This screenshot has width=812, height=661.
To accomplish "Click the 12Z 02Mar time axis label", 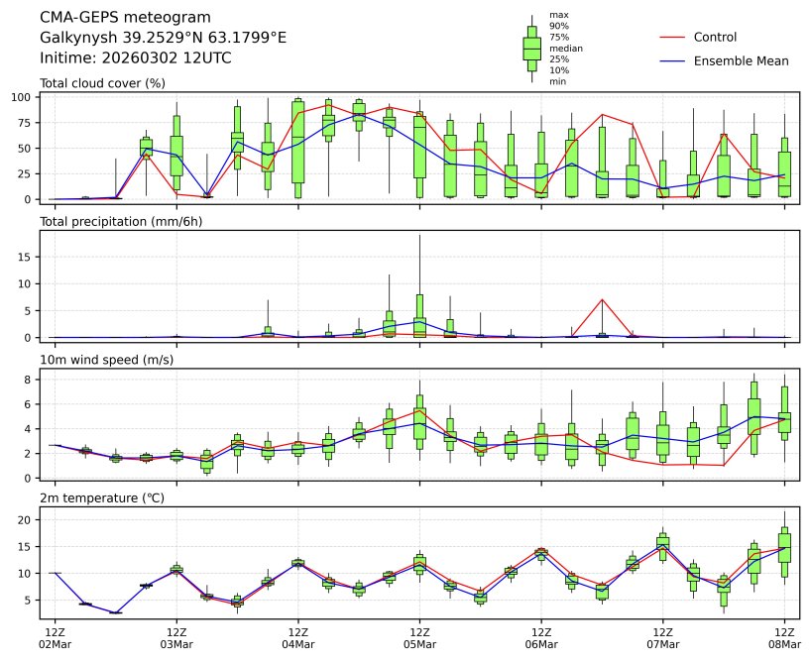I will point(55,637).
